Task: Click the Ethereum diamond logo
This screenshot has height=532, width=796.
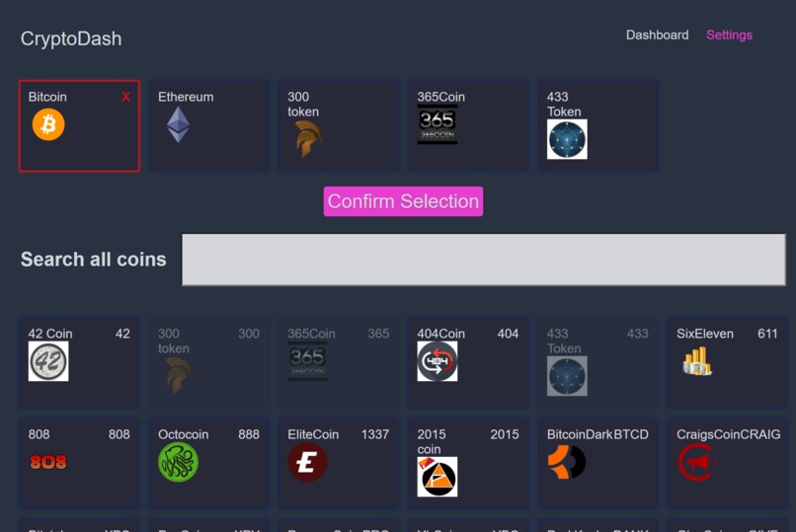Action: pos(178,124)
